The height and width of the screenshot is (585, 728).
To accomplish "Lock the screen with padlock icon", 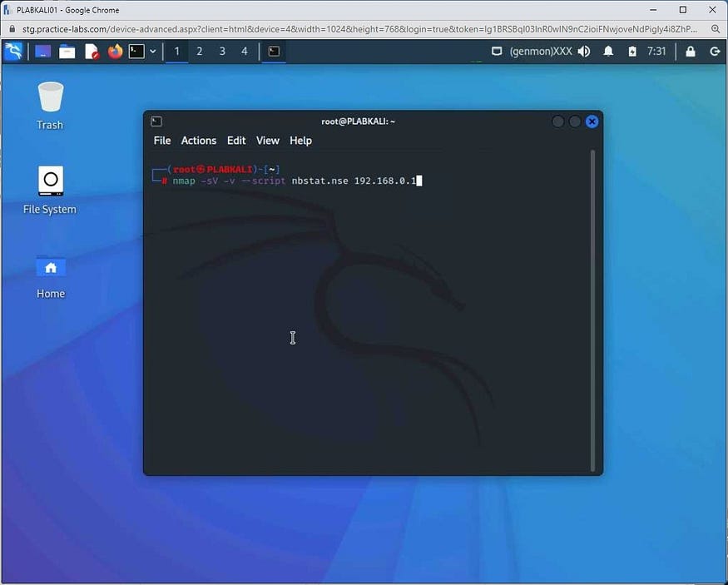I will (x=691, y=51).
